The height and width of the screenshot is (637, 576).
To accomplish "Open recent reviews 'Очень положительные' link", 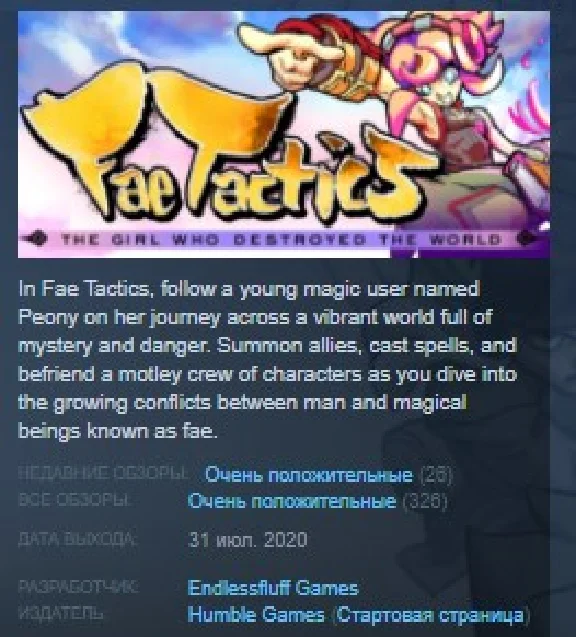I will coord(309,474).
